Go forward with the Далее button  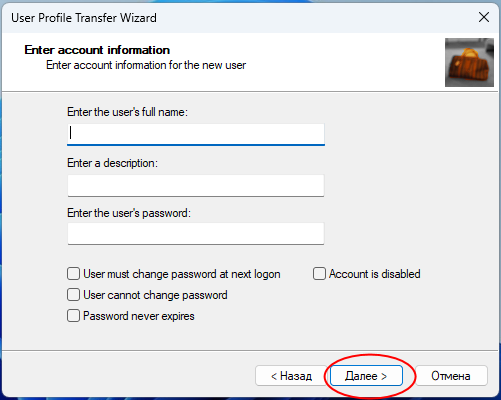coord(366,376)
